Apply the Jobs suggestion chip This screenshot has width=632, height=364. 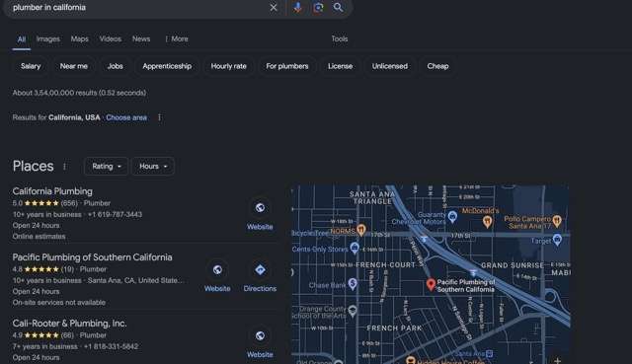coord(116,66)
